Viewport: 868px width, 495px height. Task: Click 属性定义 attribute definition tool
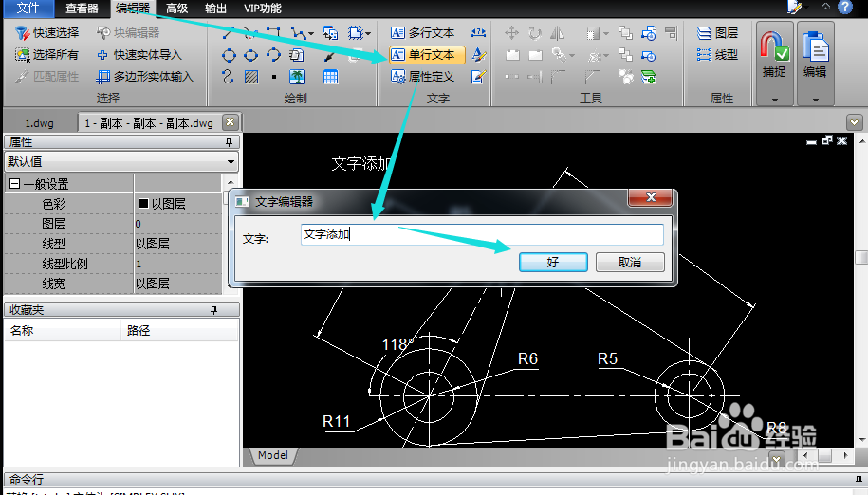point(422,77)
